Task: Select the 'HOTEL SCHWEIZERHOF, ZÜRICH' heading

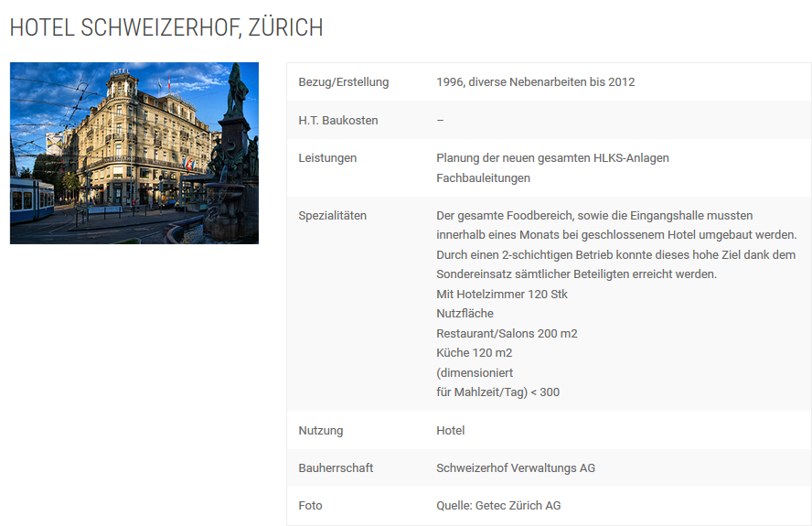Action: tap(166, 27)
